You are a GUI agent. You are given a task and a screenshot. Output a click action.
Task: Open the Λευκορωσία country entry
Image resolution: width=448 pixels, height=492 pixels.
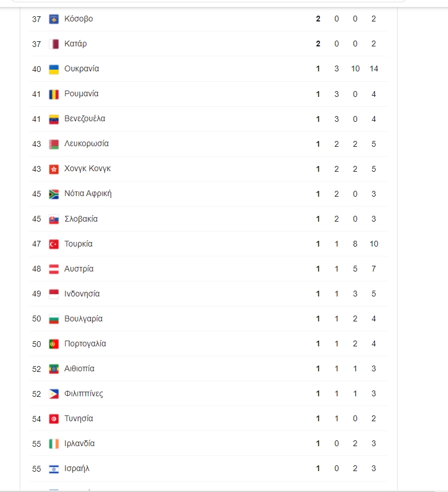tap(86, 144)
